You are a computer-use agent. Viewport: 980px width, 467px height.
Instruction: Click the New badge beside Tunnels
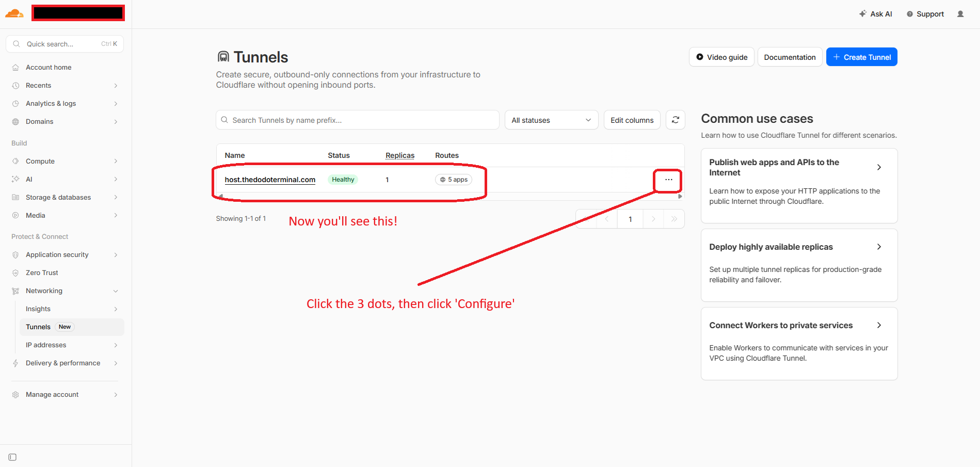tap(65, 327)
